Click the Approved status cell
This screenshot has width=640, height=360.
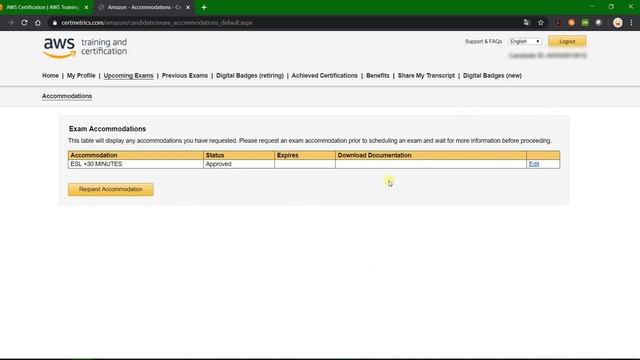tap(239, 164)
